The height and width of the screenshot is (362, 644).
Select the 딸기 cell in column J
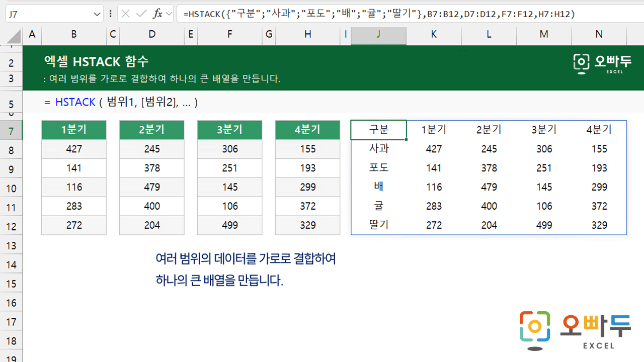(x=379, y=225)
